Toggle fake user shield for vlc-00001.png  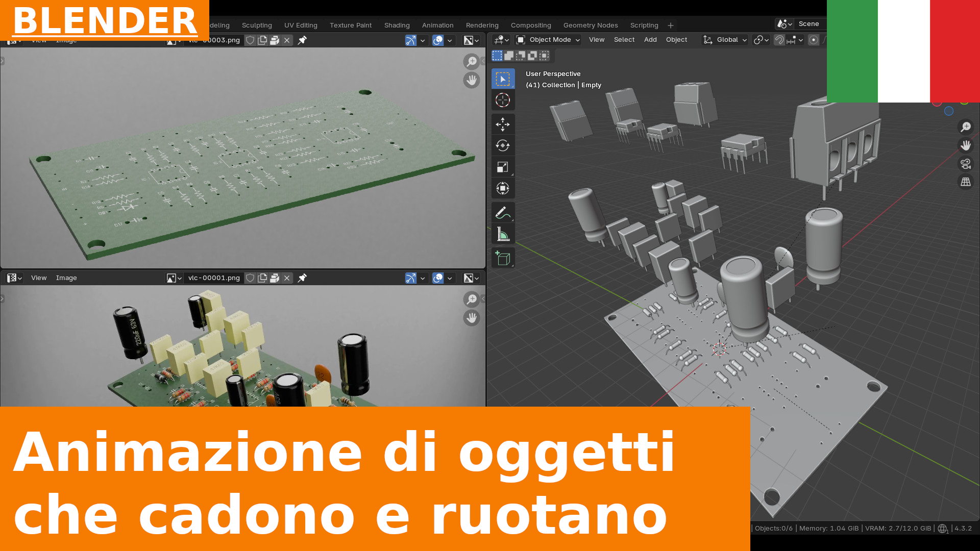[x=250, y=278]
